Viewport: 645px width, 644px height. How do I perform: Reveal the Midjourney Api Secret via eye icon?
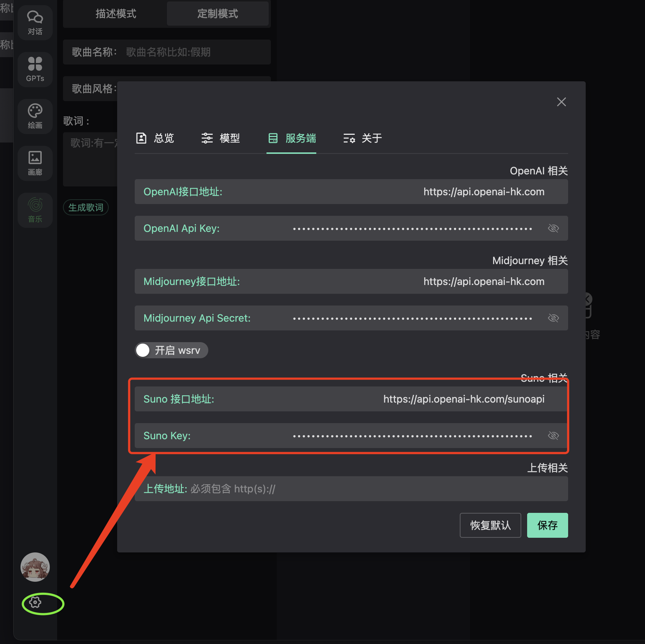tap(553, 318)
